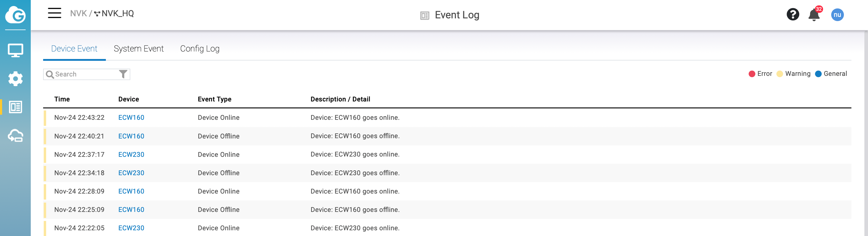
Task: Open the help question mark icon
Action: (x=793, y=14)
